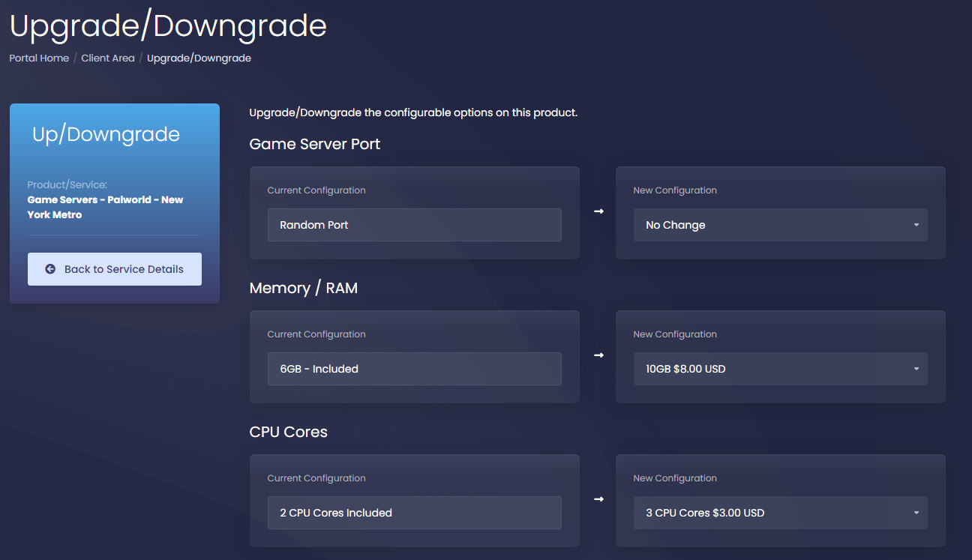Image resolution: width=972 pixels, height=560 pixels.
Task: Navigate to Portal Home via the breadcrumb
Action: (38, 58)
